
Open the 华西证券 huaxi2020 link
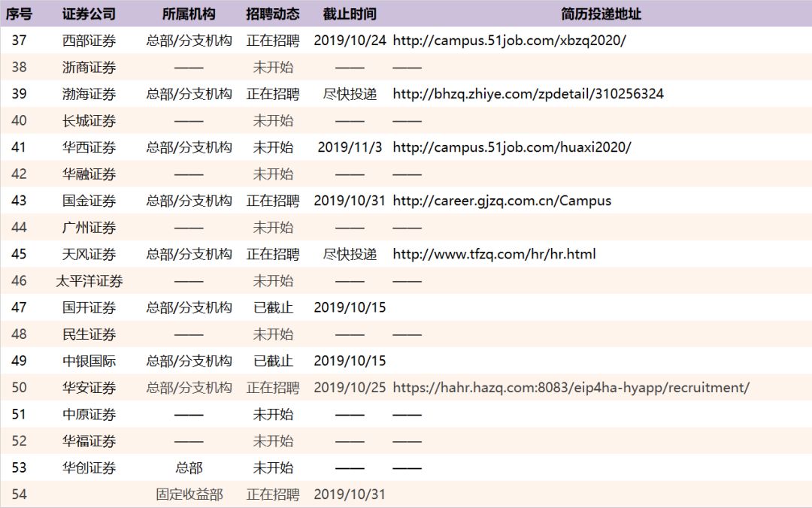click(x=512, y=147)
